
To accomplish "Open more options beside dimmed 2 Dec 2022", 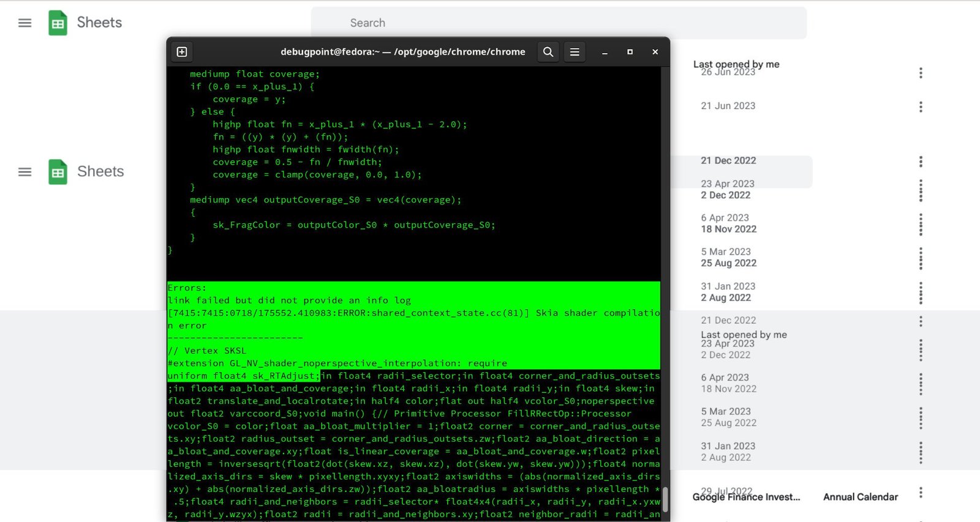I will click(x=921, y=354).
